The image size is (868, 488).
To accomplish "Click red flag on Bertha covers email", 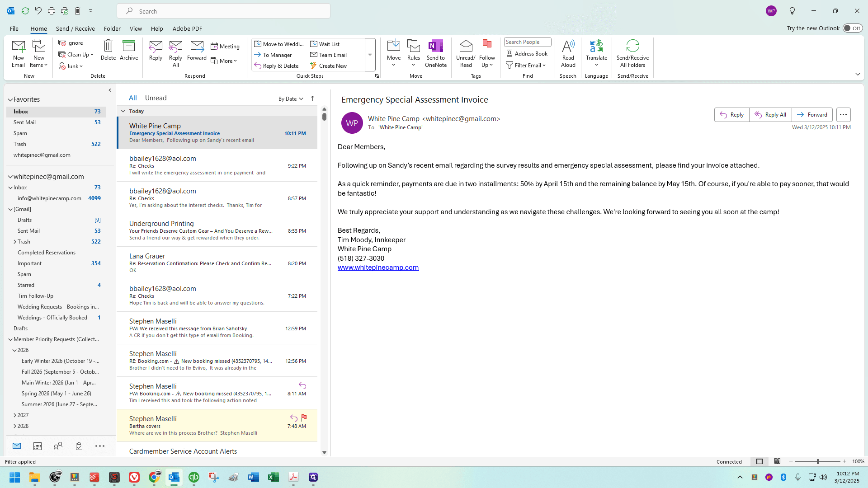I will click(304, 418).
